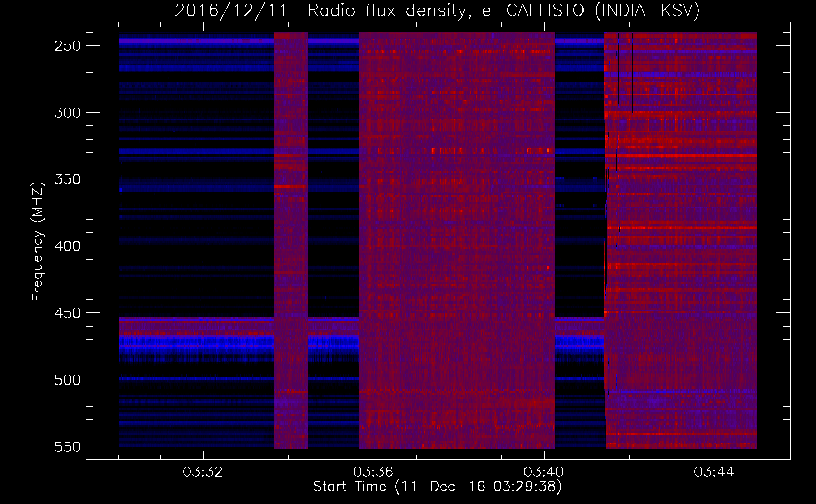Click the 400 frequency tick label
Screen dimensions: 816x504
pyautogui.click(x=68, y=246)
